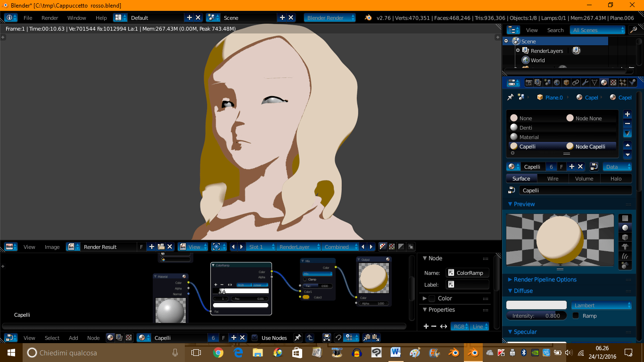Open the Scene properties tab icon
This screenshot has width=644, height=362.
click(547, 82)
